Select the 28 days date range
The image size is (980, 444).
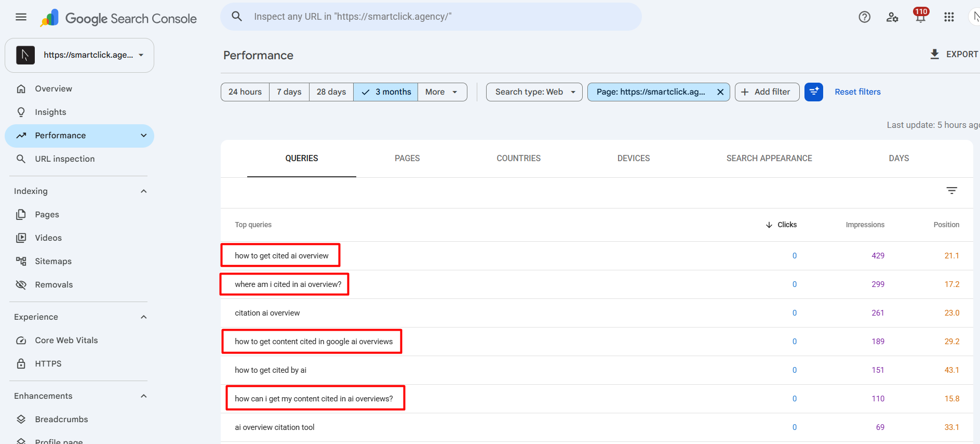click(x=331, y=92)
